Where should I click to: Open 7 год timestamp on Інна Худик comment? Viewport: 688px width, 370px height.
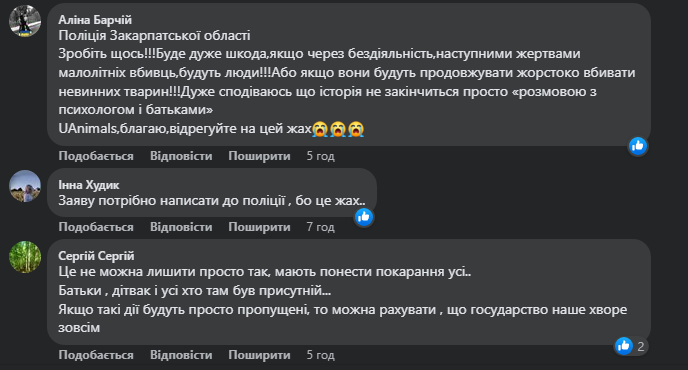pos(320,227)
